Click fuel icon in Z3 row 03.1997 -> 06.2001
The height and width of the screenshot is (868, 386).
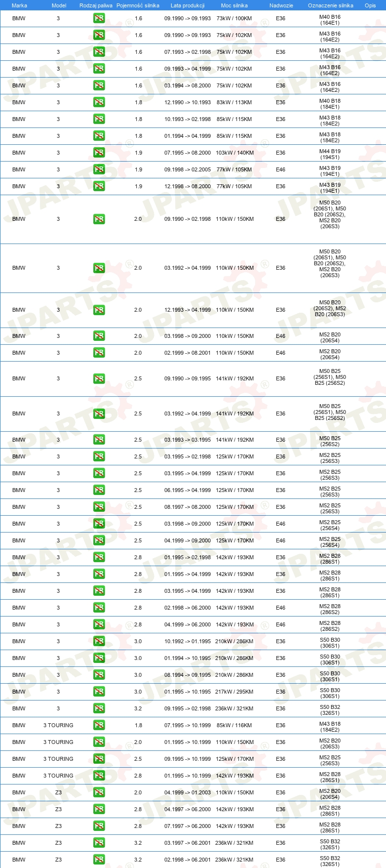[99, 843]
